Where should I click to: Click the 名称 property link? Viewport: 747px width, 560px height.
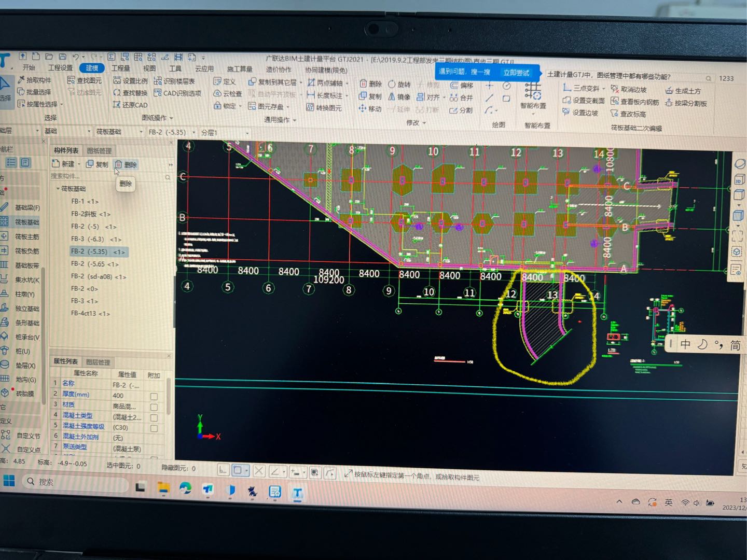[x=68, y=383]
